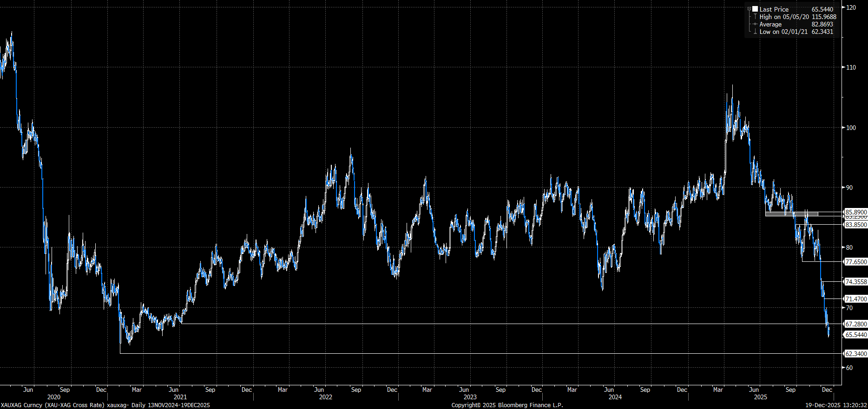This screenshot has width=868, height=409.
Task: Select the 85.8900 price level label
Action: [855, 212]
